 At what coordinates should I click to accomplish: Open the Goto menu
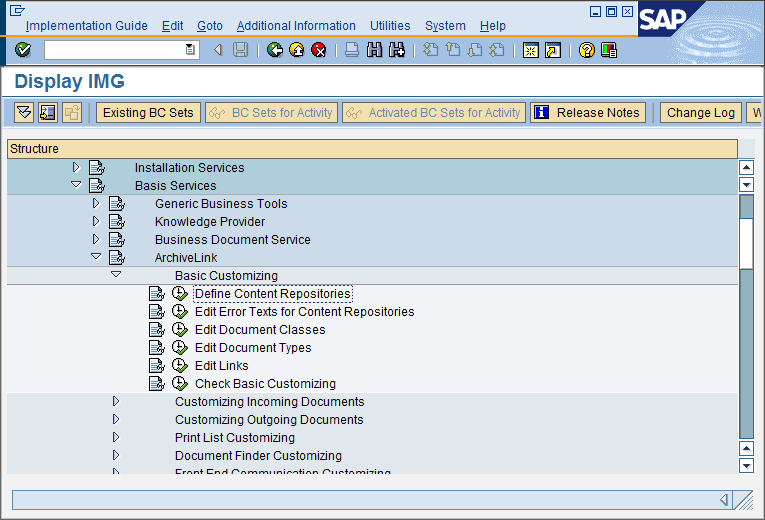[210, 26]
